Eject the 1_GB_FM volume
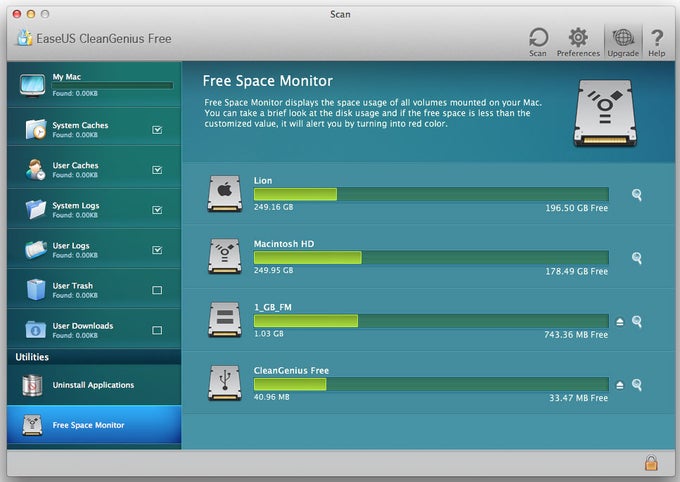This screenshot has height=482, width=680. 620,322
